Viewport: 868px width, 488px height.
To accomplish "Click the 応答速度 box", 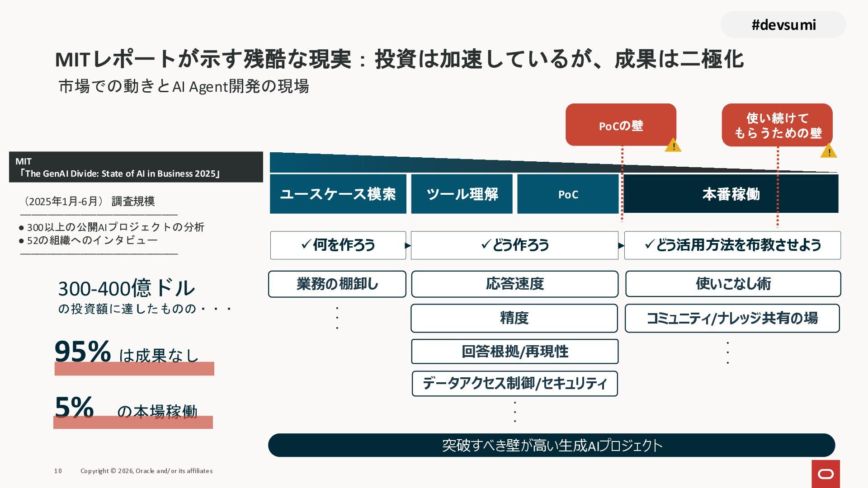I will (514, 284).
